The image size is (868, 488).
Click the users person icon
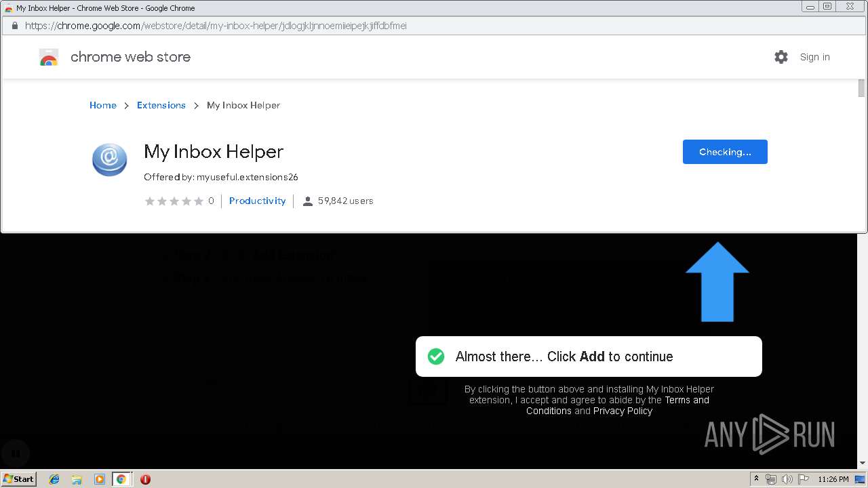(308, 201)
